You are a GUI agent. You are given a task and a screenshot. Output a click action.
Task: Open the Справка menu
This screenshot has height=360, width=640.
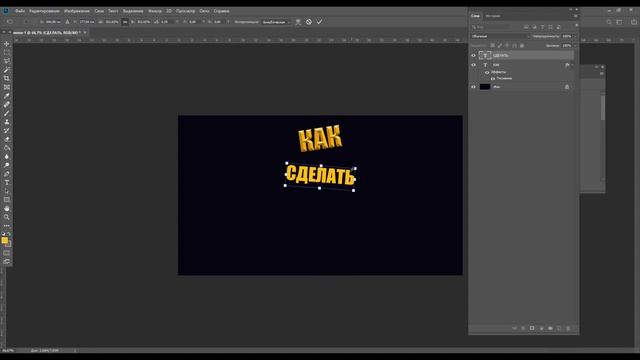click(221, 11)
